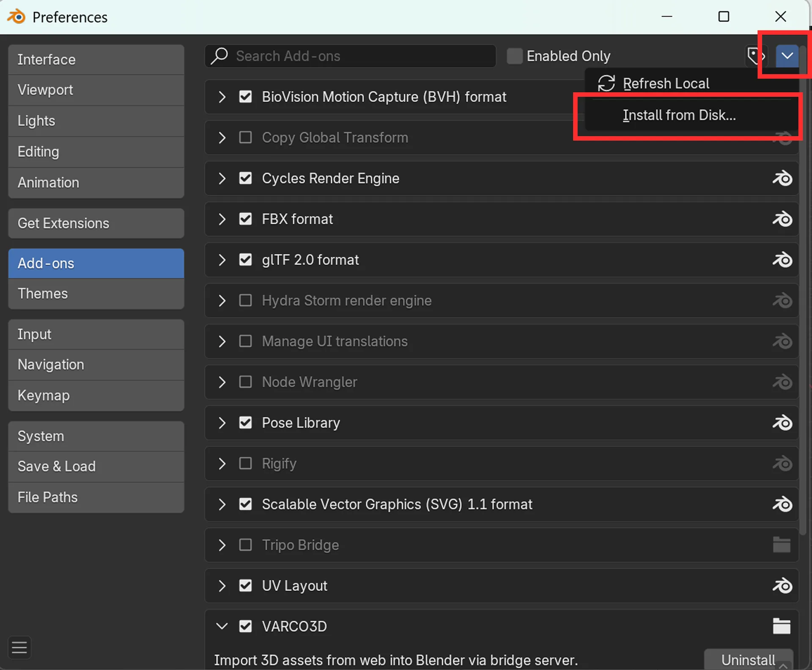The height and width of the screenshot is (670, 812).
Task: Expand the Pose Library add-on details
Action: coord(222,423)
